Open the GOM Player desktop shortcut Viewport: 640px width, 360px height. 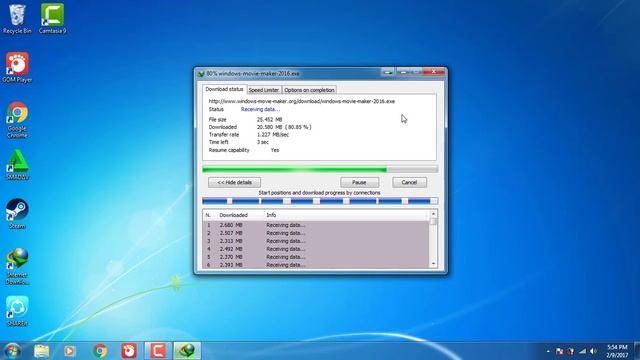point(17,67)
